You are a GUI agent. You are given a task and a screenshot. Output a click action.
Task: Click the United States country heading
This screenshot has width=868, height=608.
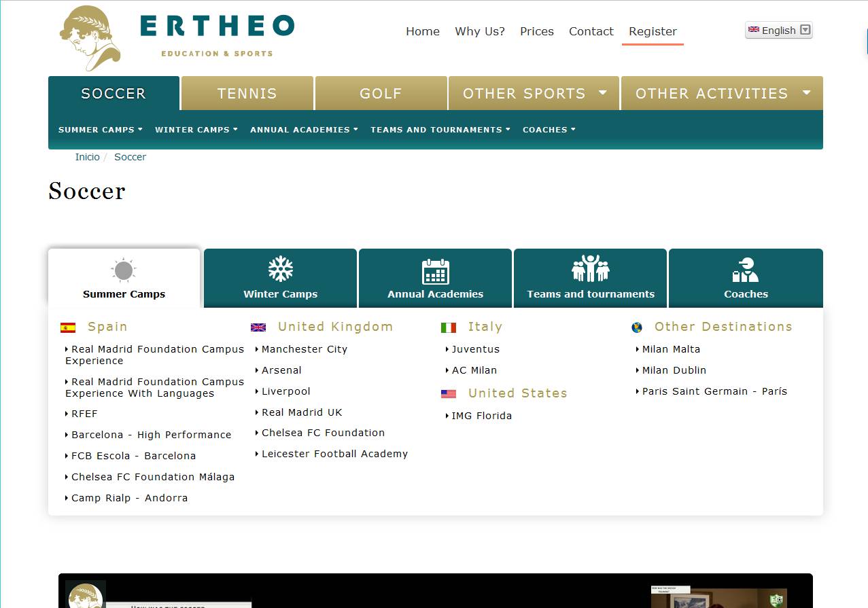[517, 393]
